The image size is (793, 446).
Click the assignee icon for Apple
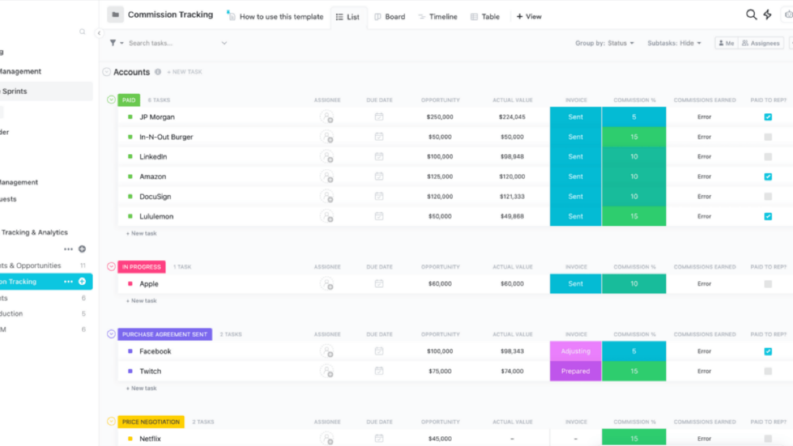[x=327, y=284]
